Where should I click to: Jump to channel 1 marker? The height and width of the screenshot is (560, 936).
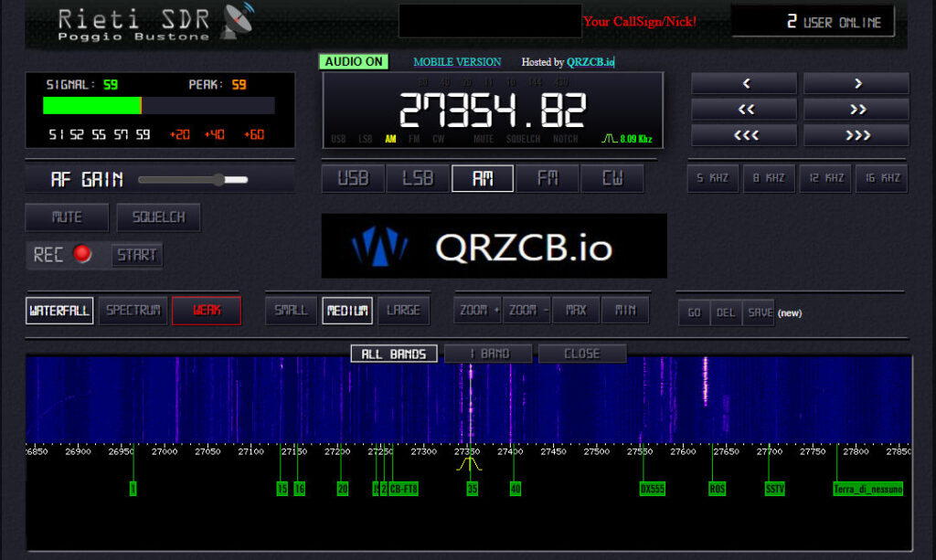tap(133, 489)
